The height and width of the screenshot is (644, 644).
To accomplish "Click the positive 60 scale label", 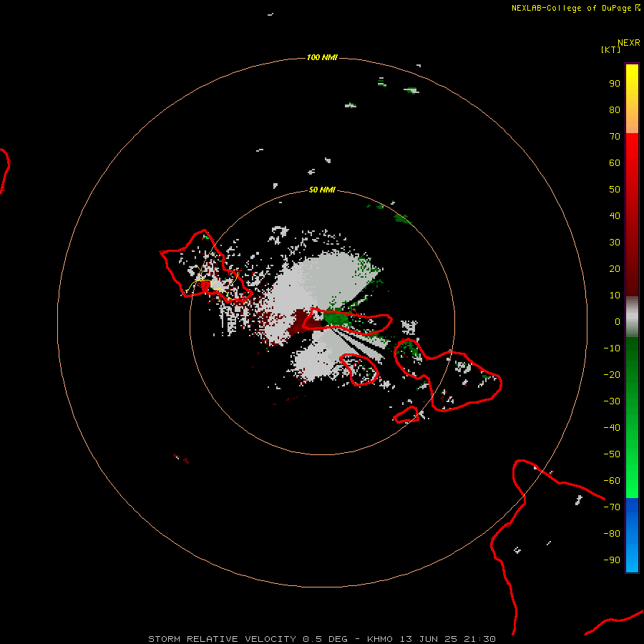I will (x=615, y=162).
